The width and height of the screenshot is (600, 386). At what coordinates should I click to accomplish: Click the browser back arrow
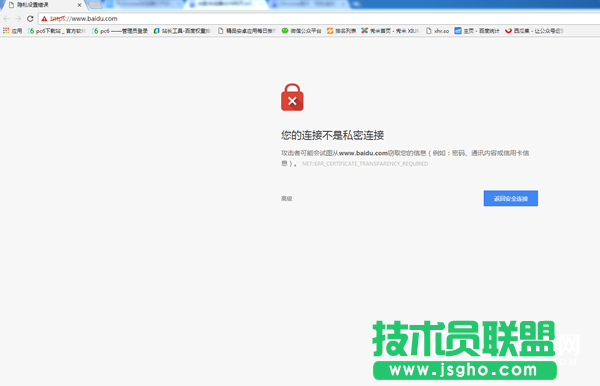6,18
